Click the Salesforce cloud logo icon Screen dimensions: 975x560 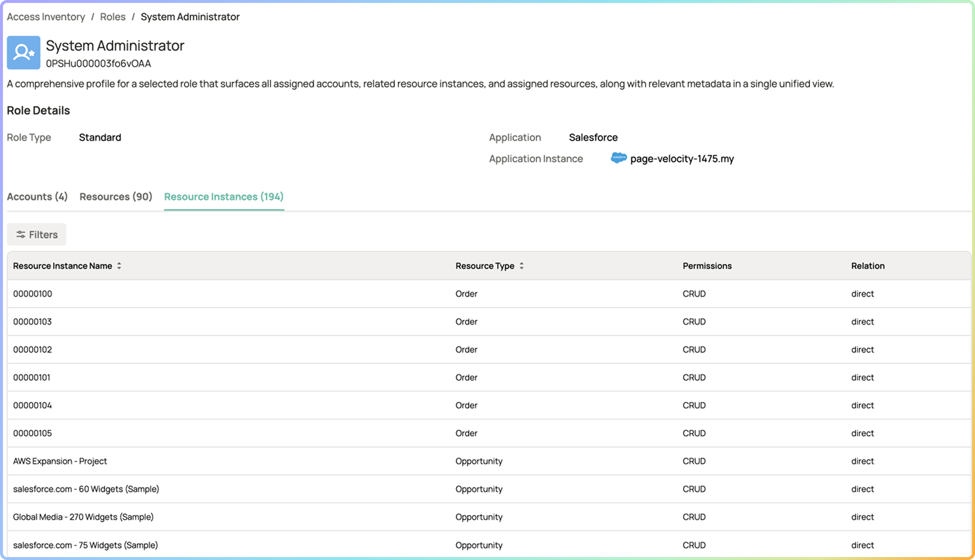(x=618, y=158)
